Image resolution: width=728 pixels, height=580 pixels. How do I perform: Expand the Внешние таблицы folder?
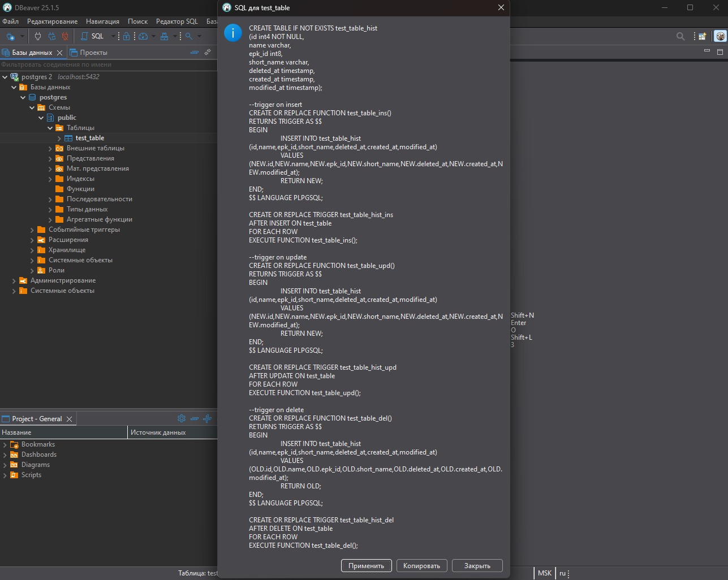tap(50, 148)
